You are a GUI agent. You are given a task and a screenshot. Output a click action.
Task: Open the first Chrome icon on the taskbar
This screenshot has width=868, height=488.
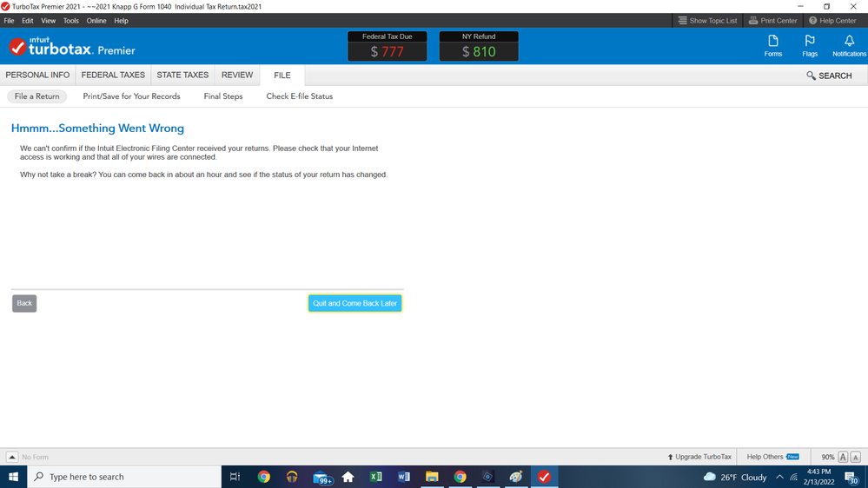point(263,477)
